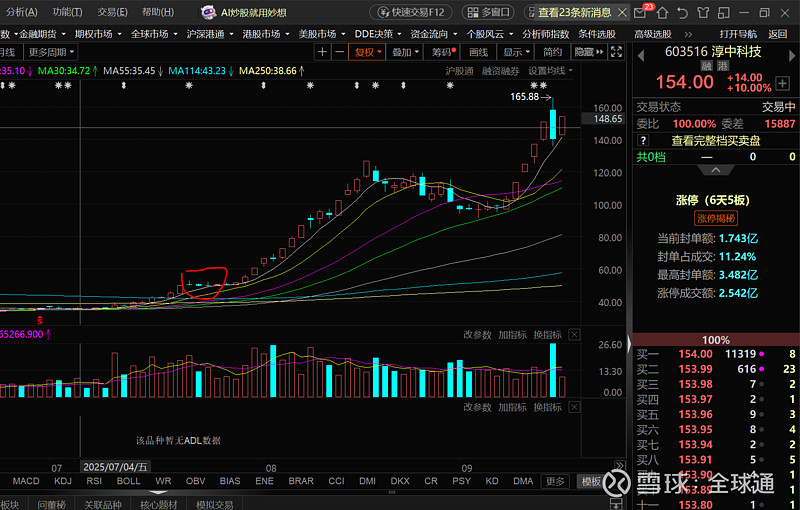Add 淳中科技 to watchlist with plus box
This screenshot has width=800, height=510.
[783, 83]
